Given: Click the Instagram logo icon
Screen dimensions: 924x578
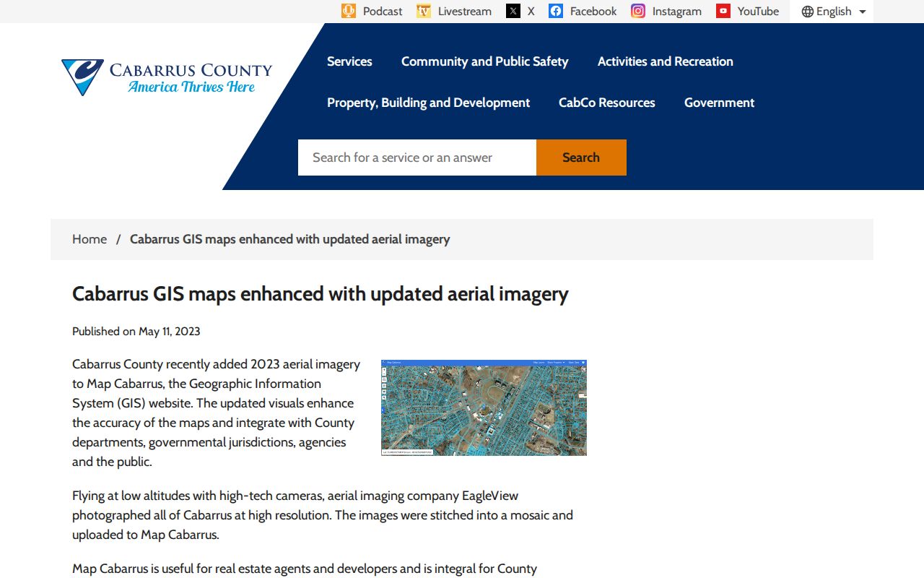Looking at the screenshot, I should pyautogui.click(x=638, y=11).
